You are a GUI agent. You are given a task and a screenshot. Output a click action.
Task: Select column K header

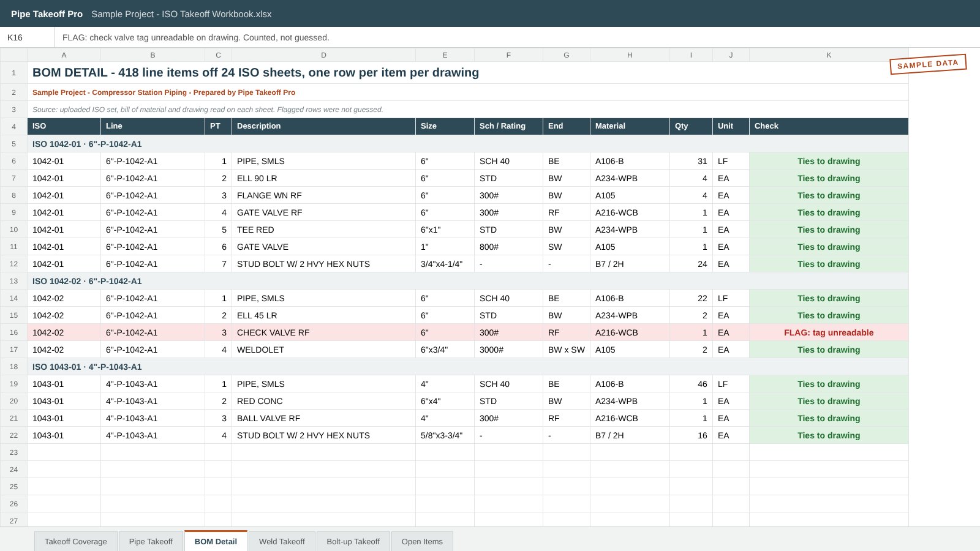[x=829, y=55]
